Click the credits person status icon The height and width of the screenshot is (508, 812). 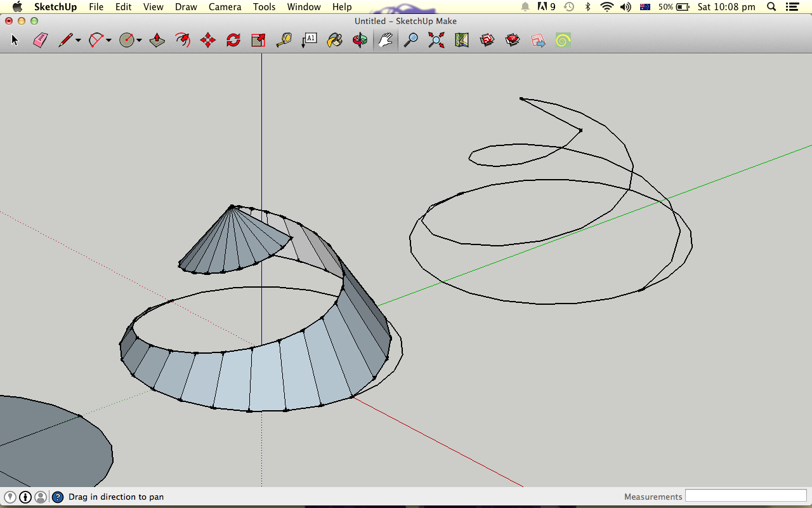point(25,497)
